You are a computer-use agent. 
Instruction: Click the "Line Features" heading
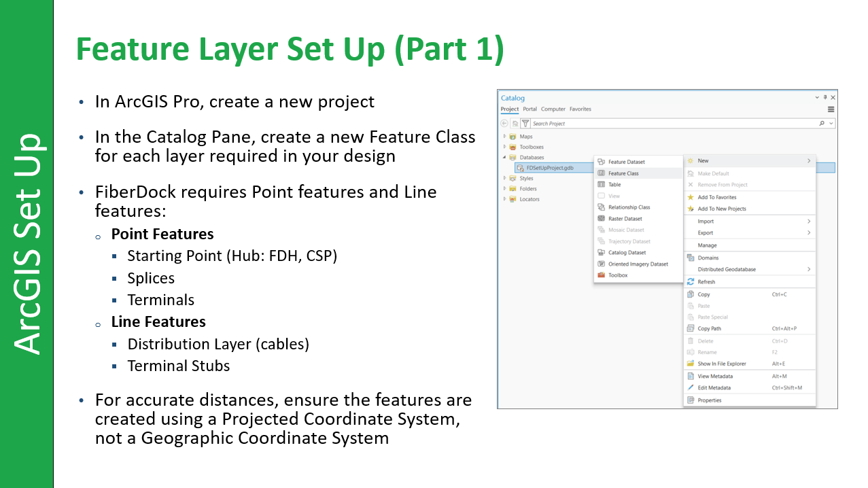[x=158, y=321]
